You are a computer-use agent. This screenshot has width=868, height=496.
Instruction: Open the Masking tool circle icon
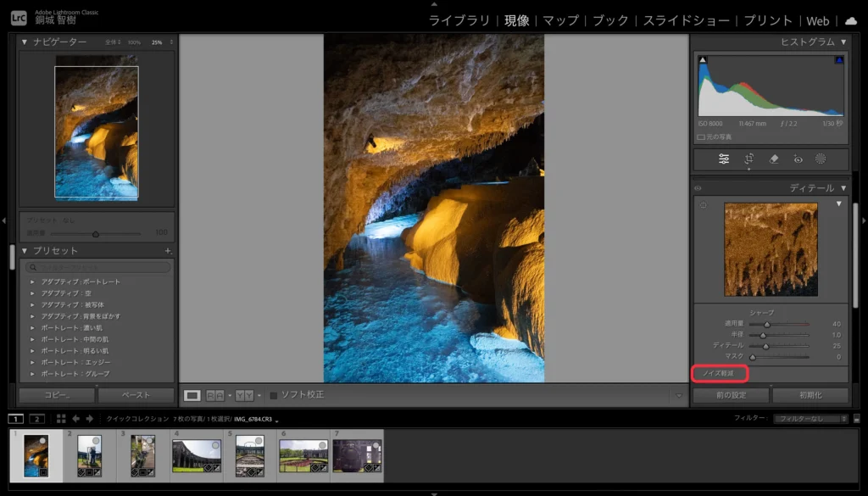pos(821,159)
